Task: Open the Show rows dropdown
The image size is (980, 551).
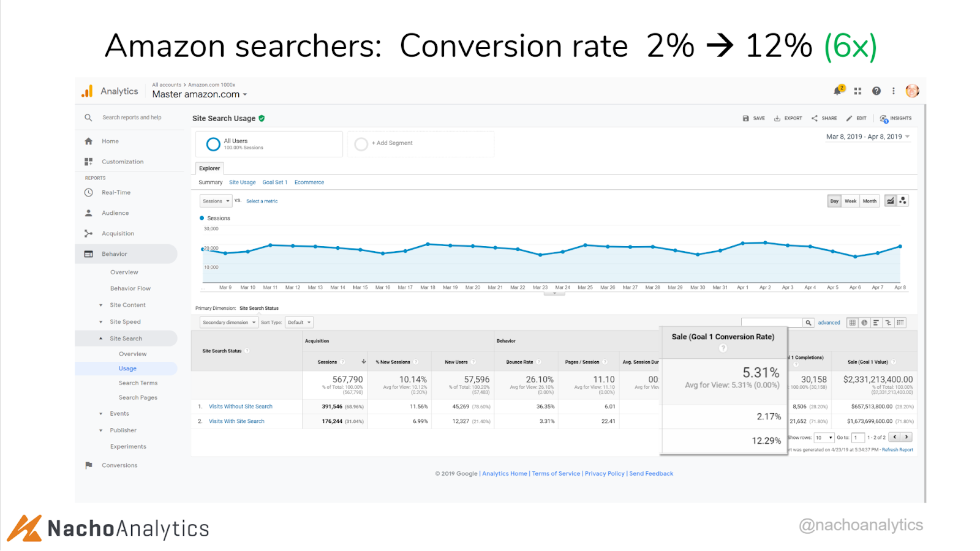Action: [x=824, y=438]
